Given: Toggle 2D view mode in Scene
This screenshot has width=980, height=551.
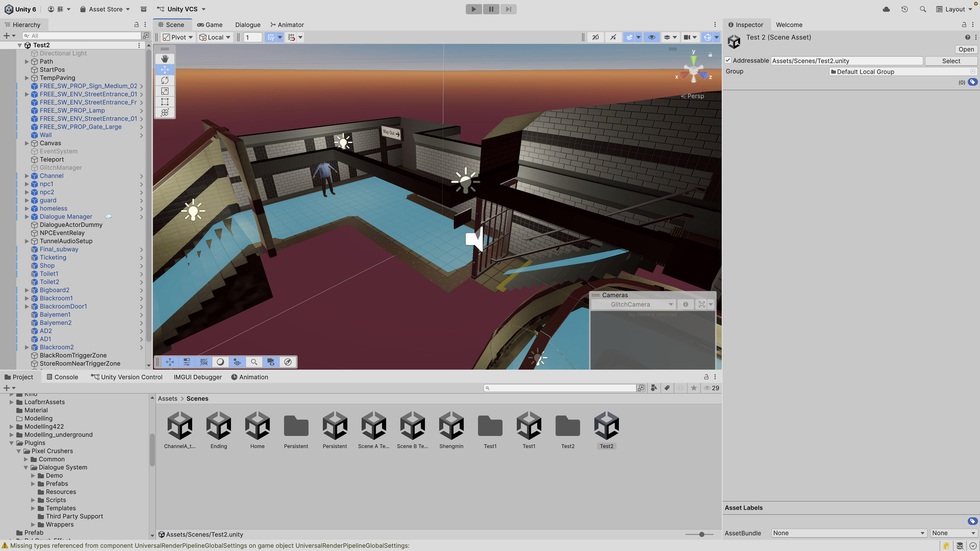Looking at the screenshot, I should click(x=595, y=37).
